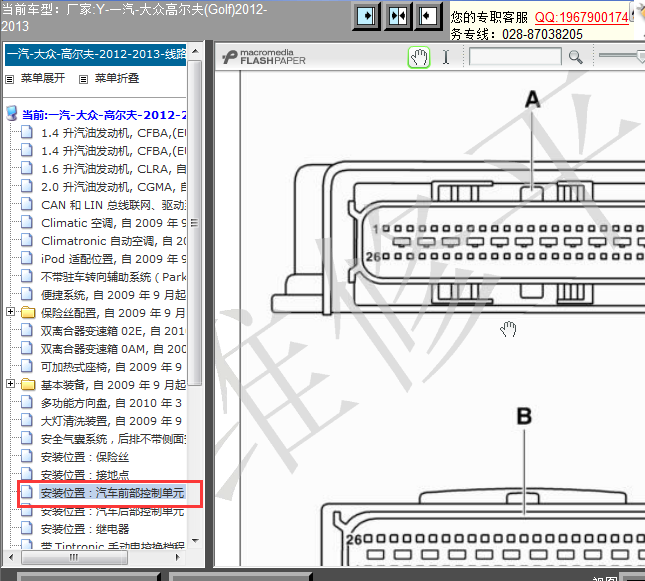Click the shift-right panel arrow button
The image size is (645, 581).
366,16
